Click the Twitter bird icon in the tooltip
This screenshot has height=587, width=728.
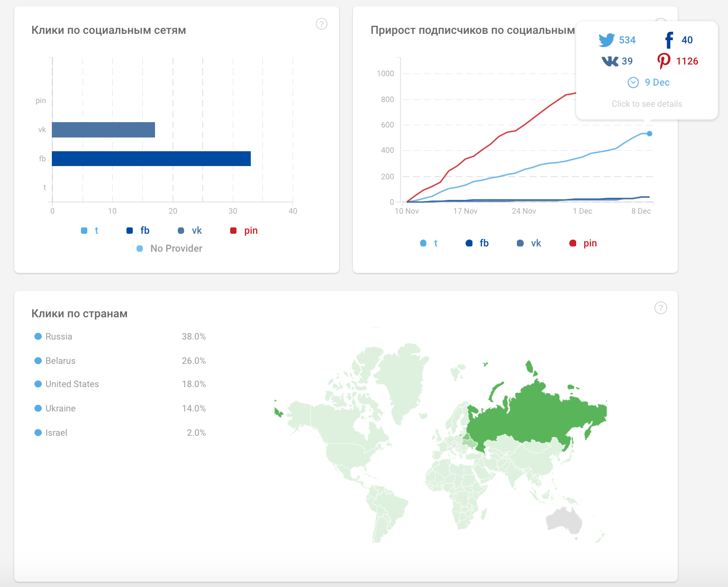pos(605,39)
